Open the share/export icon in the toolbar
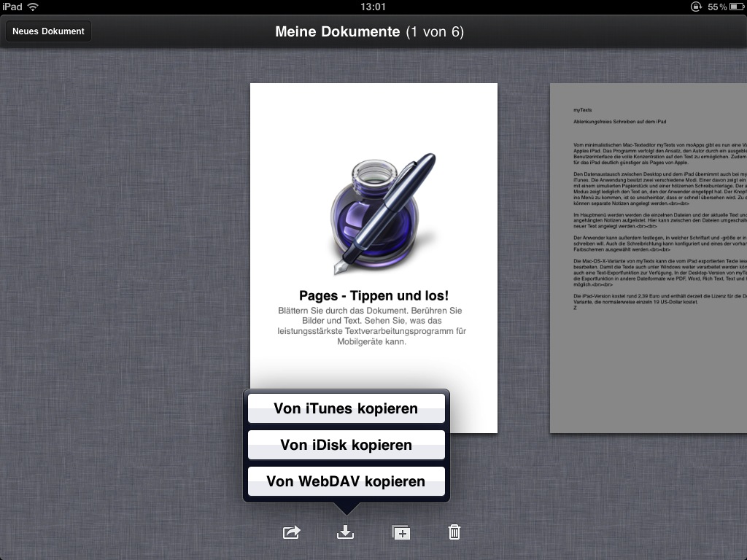 (290, 532)
